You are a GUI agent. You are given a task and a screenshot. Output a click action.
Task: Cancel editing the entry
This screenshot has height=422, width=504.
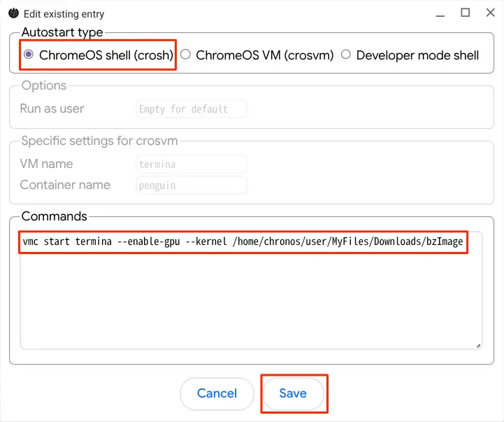(217, 393)
